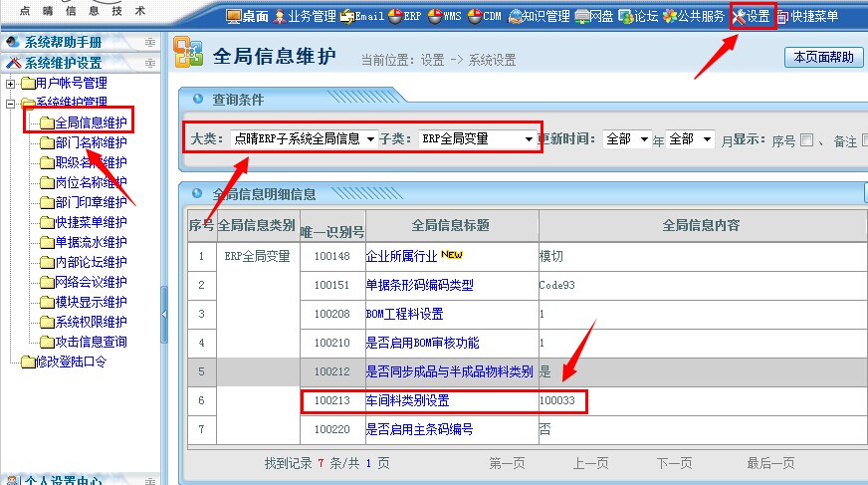The image size is (868, 485).
Task: Open the 是否启用主条码编号 link
Action: 419,429
